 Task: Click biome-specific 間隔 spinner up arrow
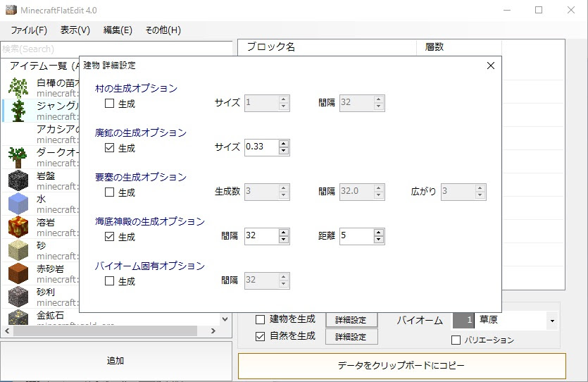coord(284,277)
